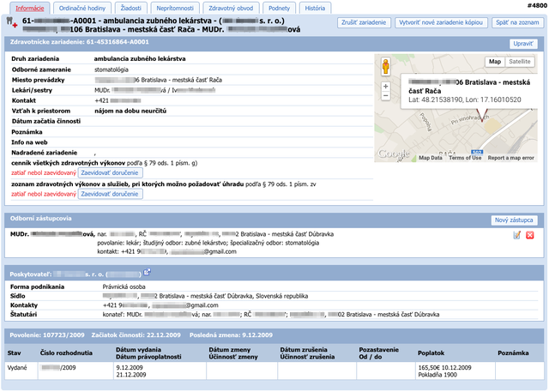Click 'Právnická osoba' value

pos(124,286)
